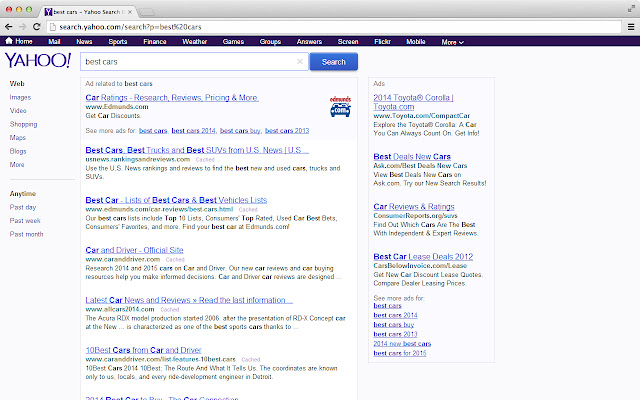Open the Chrome hamburger menu

click(x=631, y=27)
